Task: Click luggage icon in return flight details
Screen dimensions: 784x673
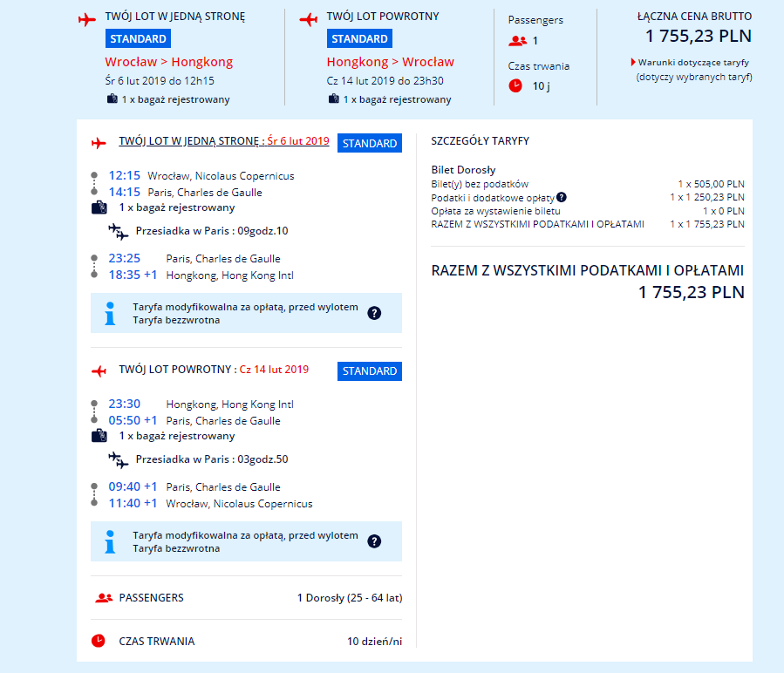Action: [x=99, y=436]
